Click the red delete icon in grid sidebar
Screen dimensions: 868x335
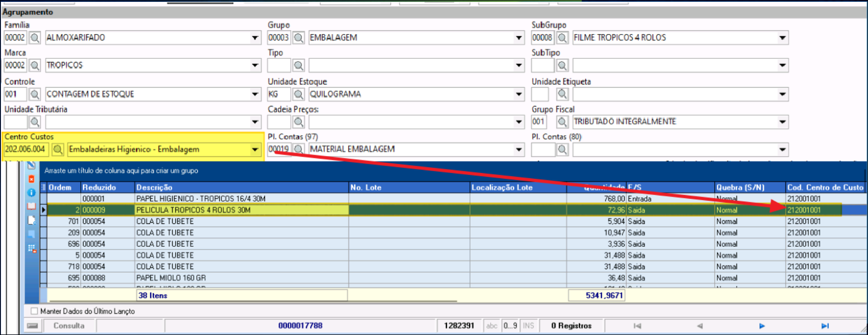pos(31,179)
